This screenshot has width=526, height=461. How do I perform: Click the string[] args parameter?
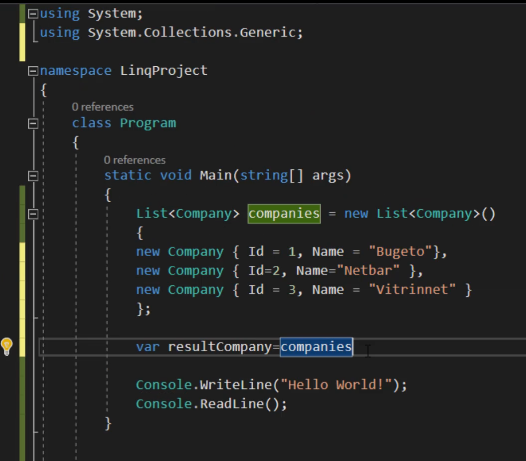[x=292, y=175]
